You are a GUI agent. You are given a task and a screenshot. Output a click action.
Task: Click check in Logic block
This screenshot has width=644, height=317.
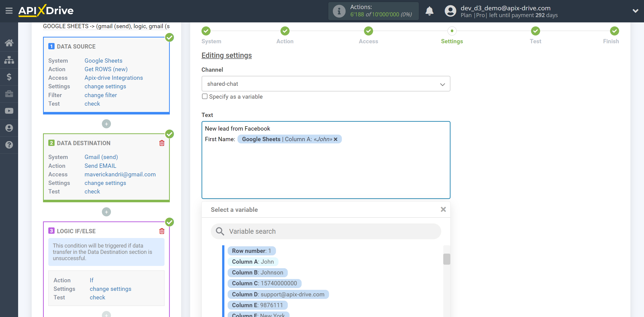tap(97, 297)
